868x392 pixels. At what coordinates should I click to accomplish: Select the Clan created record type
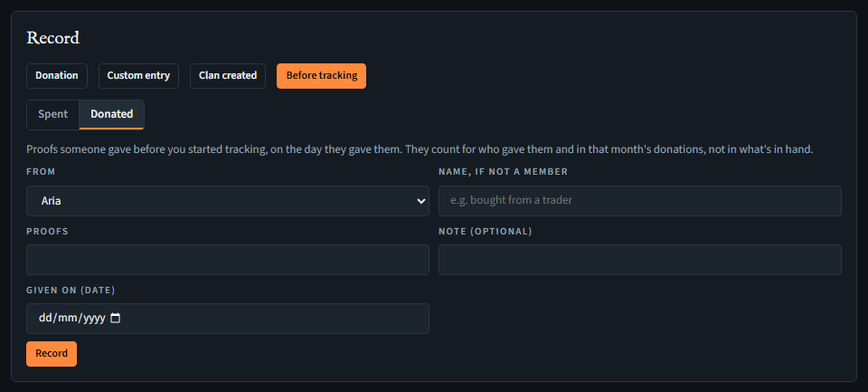click(228, 75)
